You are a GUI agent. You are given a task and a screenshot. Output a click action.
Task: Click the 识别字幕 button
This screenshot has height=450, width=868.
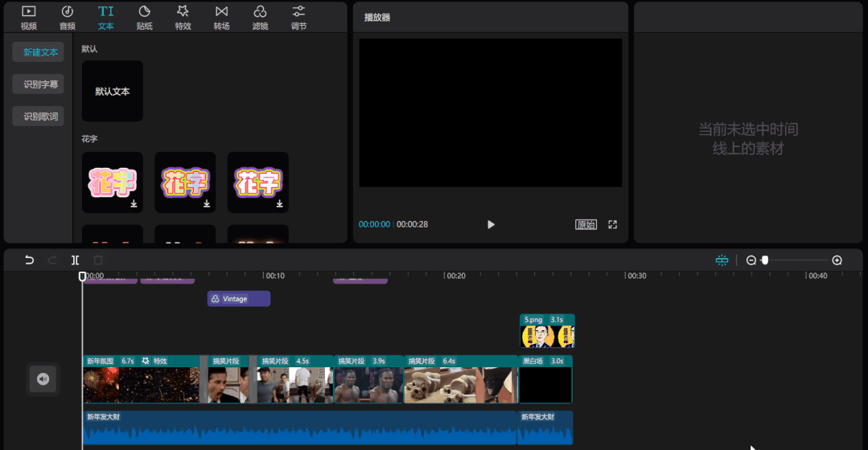[x=38, y=84]
